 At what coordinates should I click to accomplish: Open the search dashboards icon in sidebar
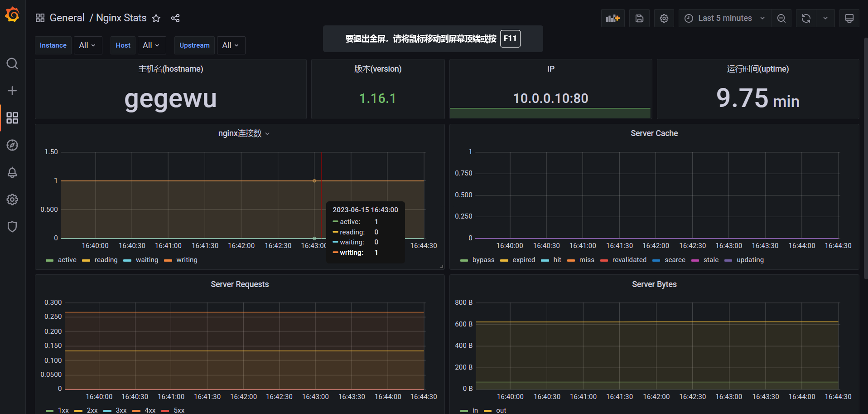(12, 63)
